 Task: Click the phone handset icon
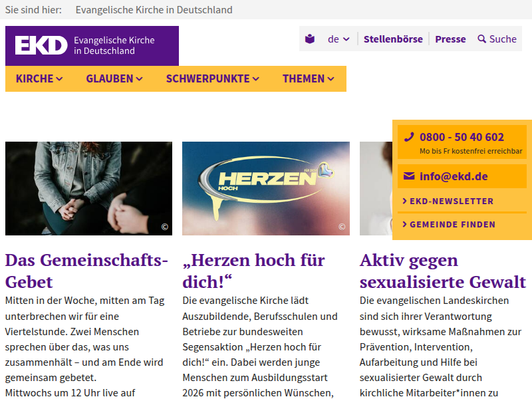409,137
